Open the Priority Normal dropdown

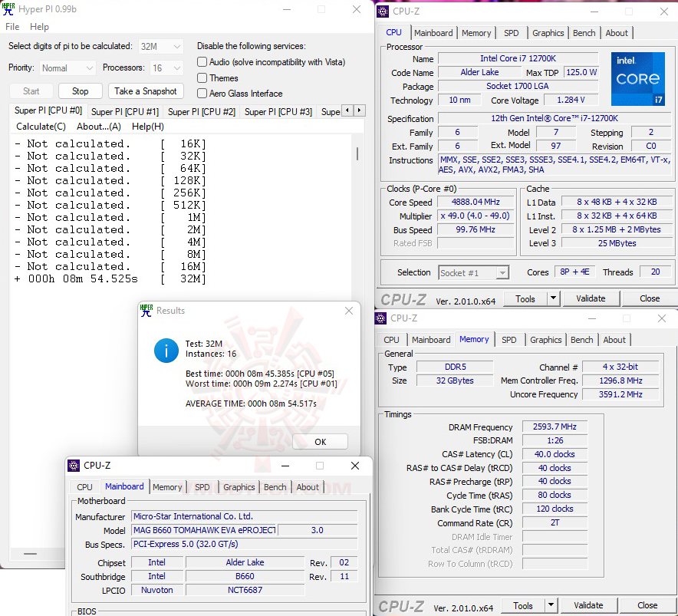pos(68,68)
